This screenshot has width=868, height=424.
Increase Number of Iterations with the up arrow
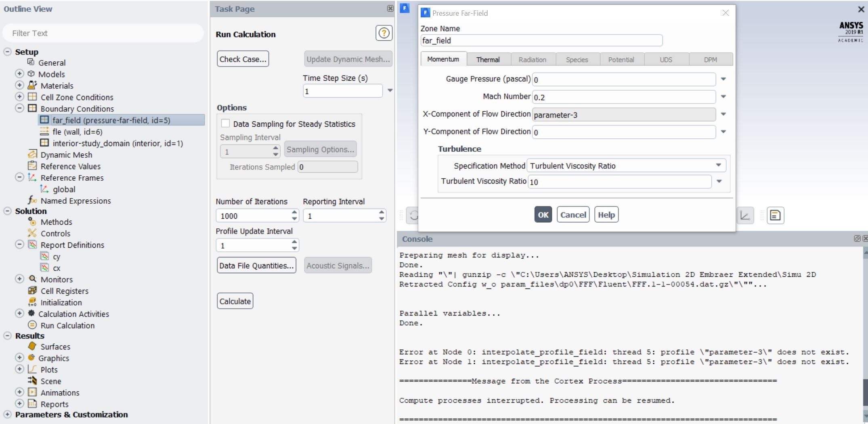point(294,213)
